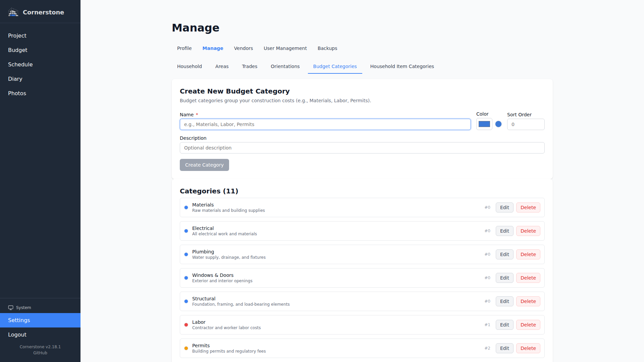This screenshot has width=644, height=362.
Task: Open the GitHub link
Action: 40,353
